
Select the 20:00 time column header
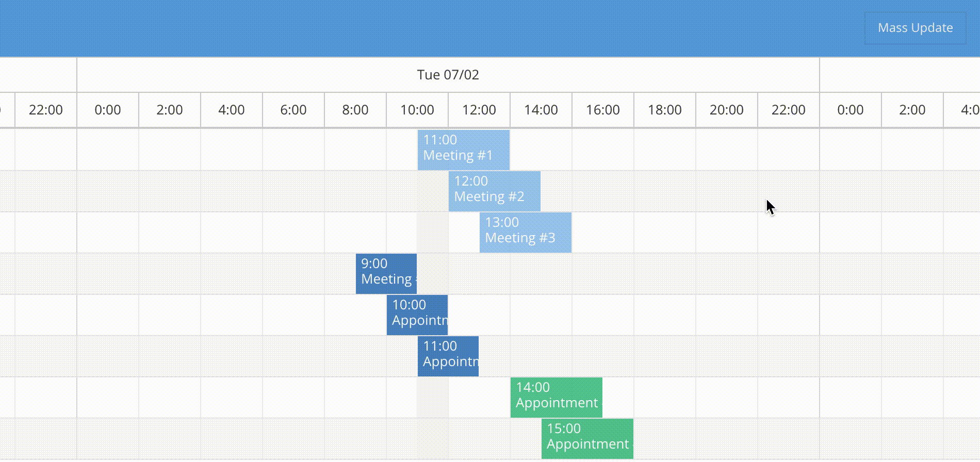(727, 110)
